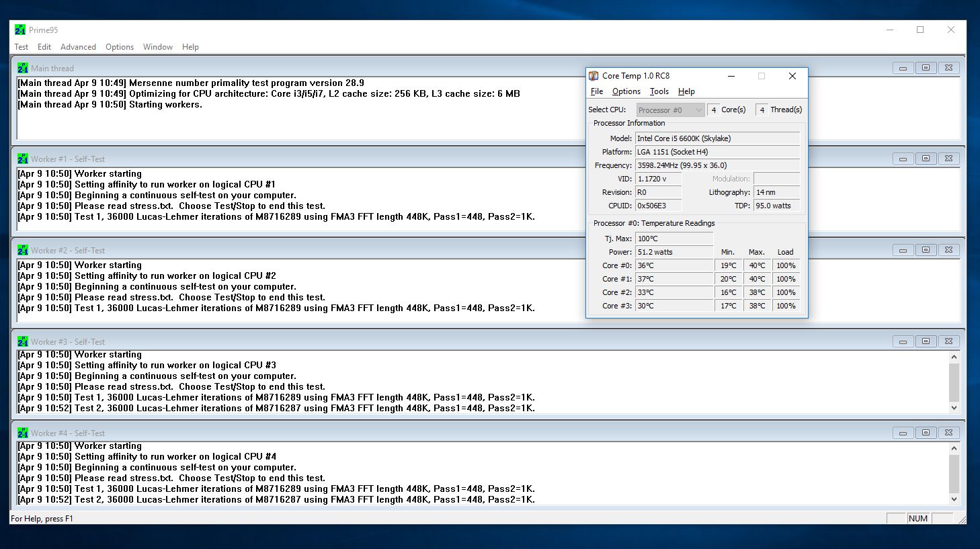The image size is (980, 549).
Task: Click the Worker #1 Self-Test window icon
Action: click(x=23, y=159)
